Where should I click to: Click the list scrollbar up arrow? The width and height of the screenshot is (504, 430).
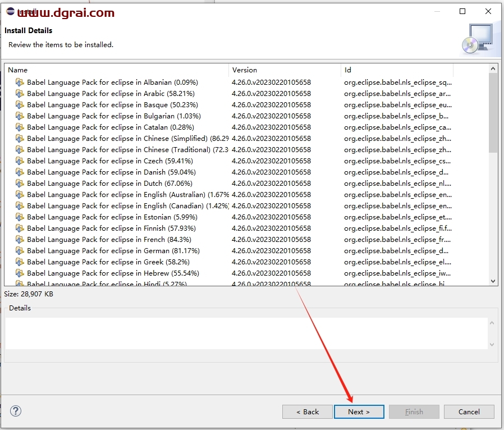(493, 68)
